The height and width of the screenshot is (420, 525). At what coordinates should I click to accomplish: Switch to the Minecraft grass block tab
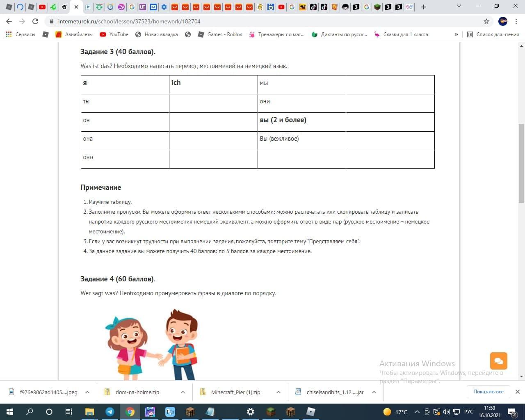(x=377, y=7)
